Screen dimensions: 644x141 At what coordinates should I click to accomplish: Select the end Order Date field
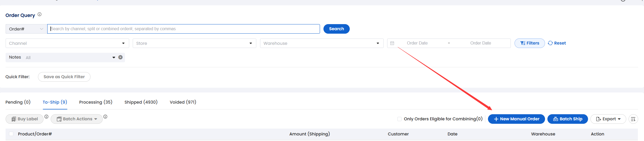point(481,43)
